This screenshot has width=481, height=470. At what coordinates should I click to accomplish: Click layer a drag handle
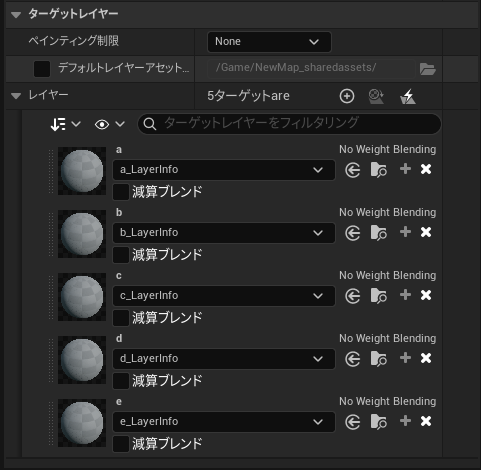pyautogui.click(x=51, y=171)
